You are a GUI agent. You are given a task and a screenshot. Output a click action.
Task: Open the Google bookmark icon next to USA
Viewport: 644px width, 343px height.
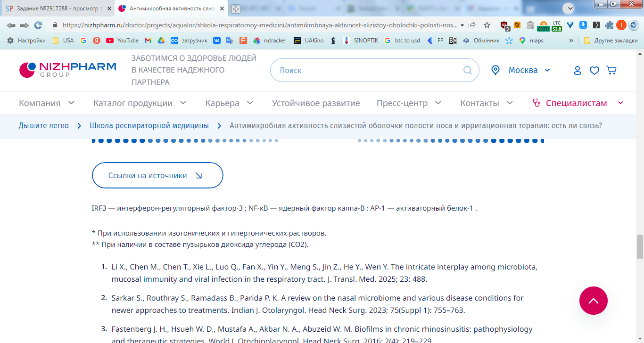tap(83, 41)
